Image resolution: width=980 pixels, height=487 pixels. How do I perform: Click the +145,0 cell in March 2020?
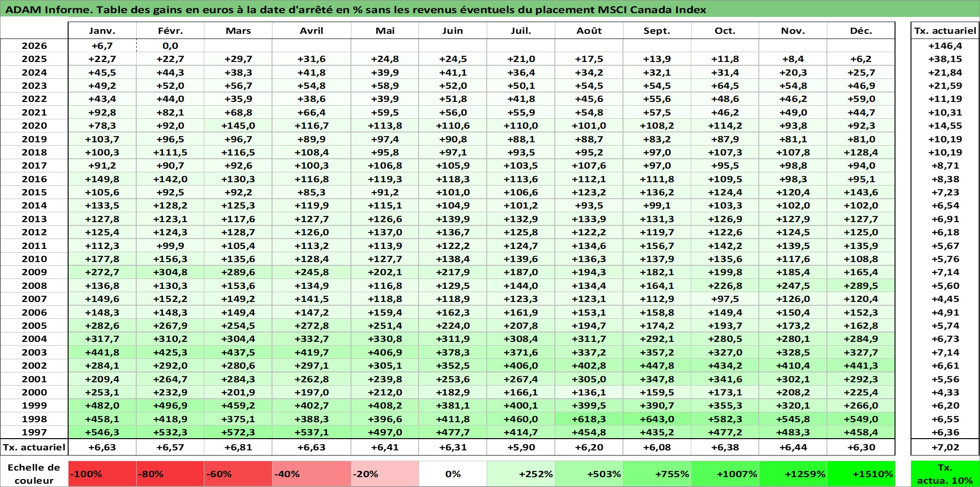click(238, 125)
